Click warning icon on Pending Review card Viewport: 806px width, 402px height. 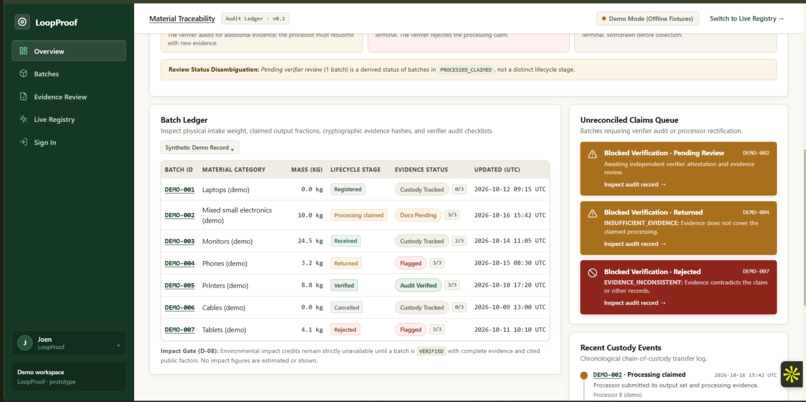pos(592,154)
